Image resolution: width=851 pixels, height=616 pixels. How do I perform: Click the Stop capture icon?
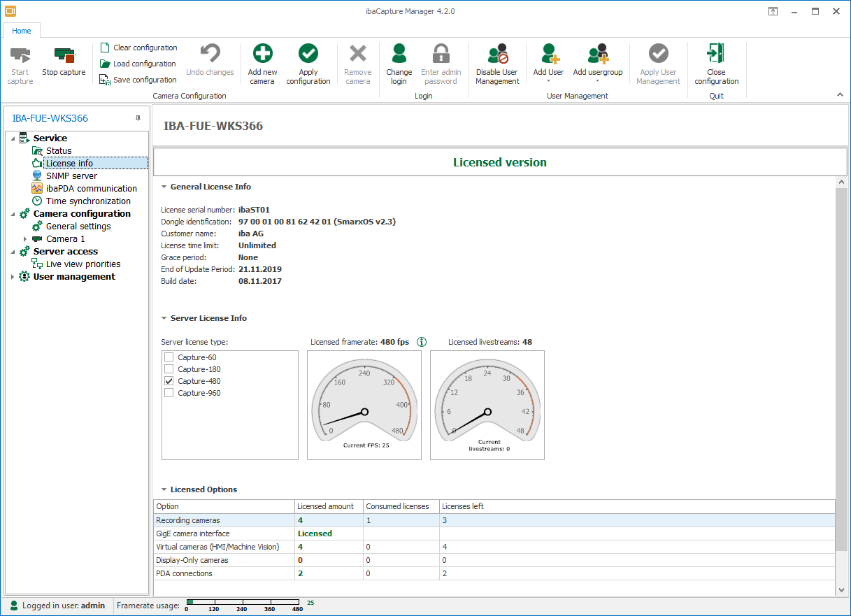(64, 55)
